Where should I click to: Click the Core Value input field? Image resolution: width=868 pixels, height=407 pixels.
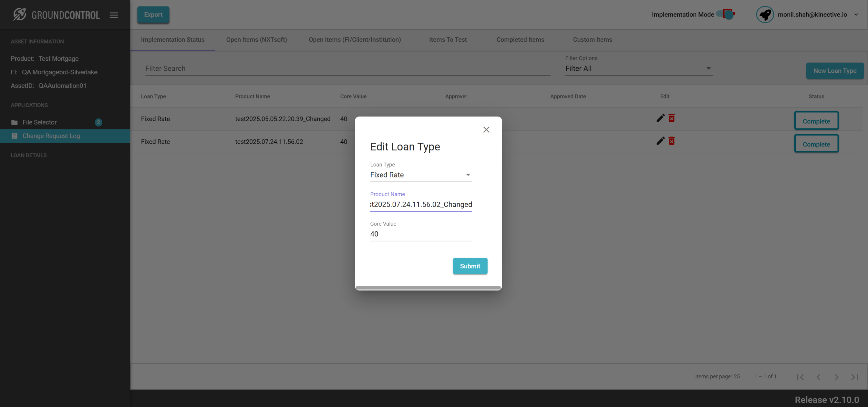[x=420, y=234]
